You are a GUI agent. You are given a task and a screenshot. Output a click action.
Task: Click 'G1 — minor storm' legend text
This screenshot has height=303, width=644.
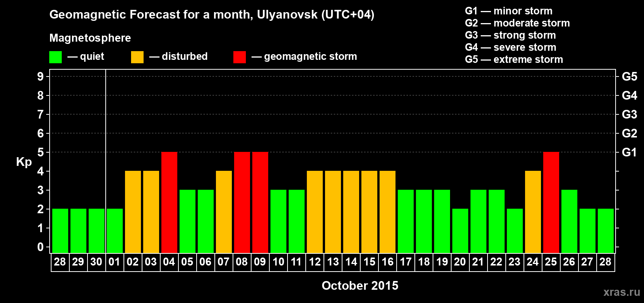[x=509, y=11]
